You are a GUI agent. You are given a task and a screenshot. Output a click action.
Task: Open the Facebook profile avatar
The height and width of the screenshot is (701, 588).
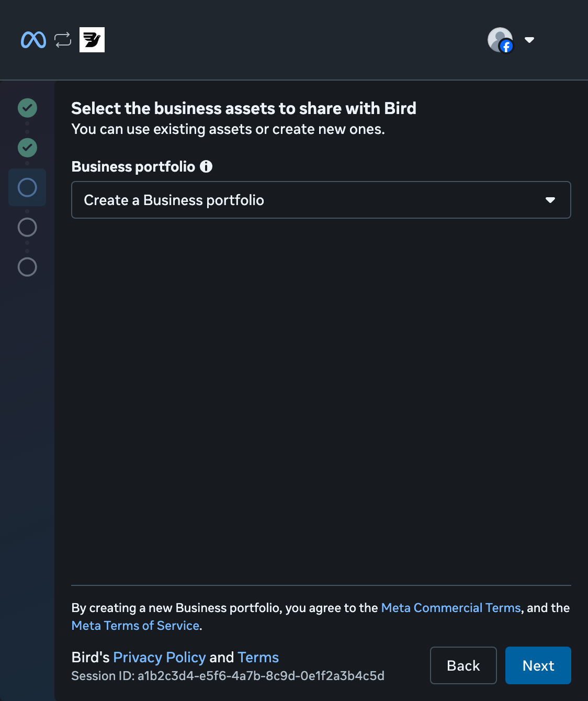click(500, 40)
